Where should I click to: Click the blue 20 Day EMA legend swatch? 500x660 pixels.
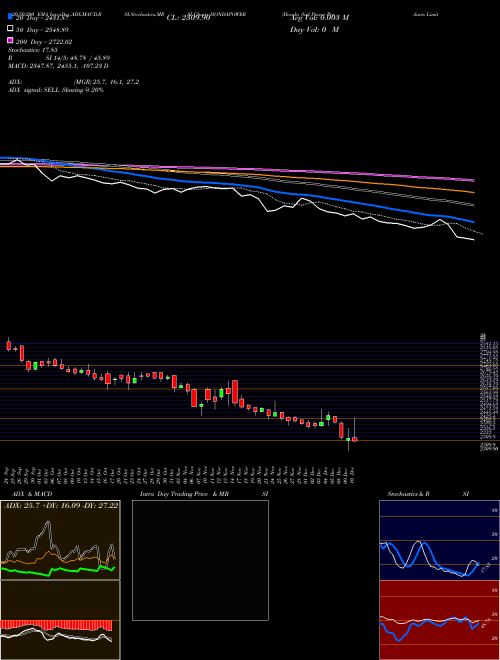10,17
